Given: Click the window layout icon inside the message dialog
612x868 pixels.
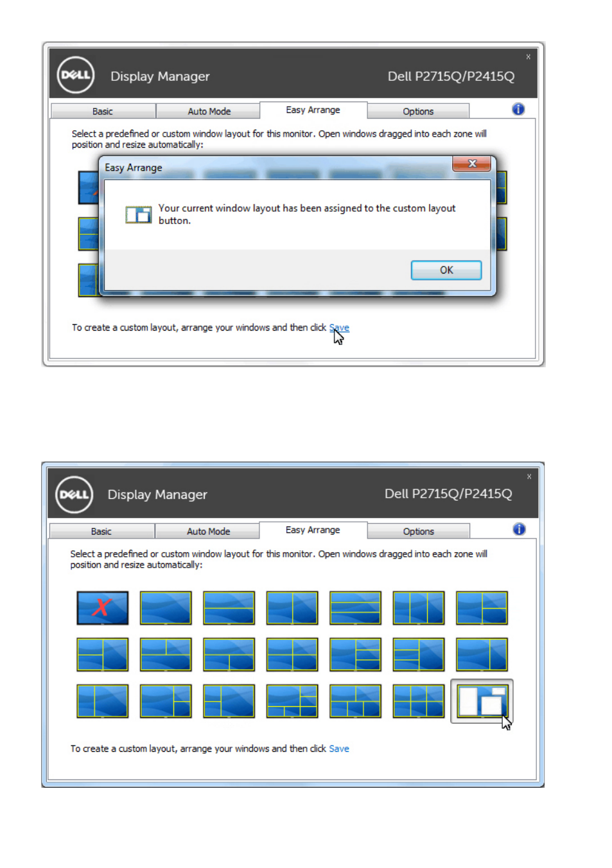Looking at the screenshot, I should [138, 214].
